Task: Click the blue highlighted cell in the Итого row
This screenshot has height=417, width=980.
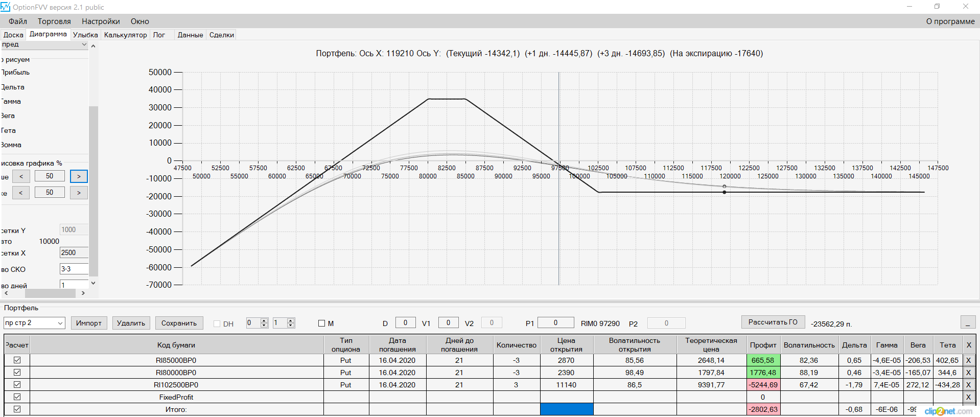Action: pos(567,409)
